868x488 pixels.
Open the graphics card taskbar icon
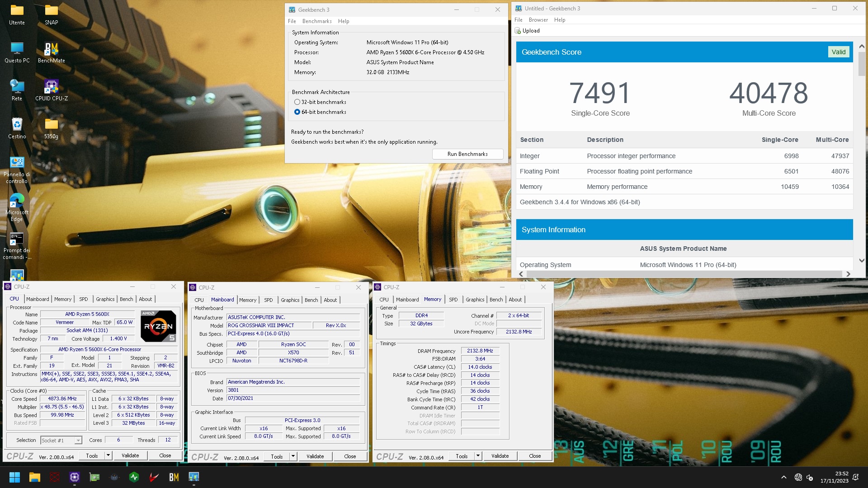[94, 477]
